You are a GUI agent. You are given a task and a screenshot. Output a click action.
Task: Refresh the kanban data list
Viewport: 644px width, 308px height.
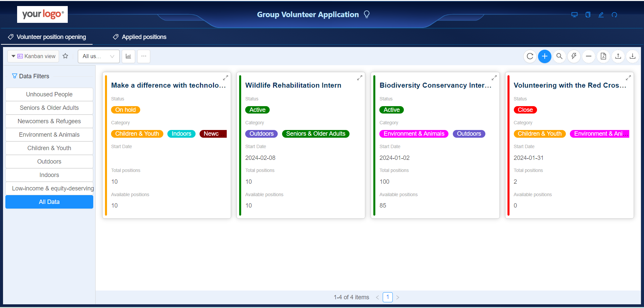tap(530, 56)
